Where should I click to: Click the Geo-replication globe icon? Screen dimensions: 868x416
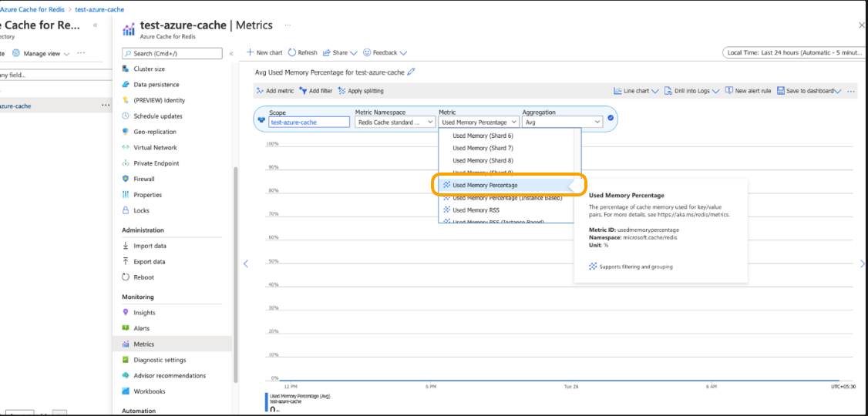coord(125,132)
